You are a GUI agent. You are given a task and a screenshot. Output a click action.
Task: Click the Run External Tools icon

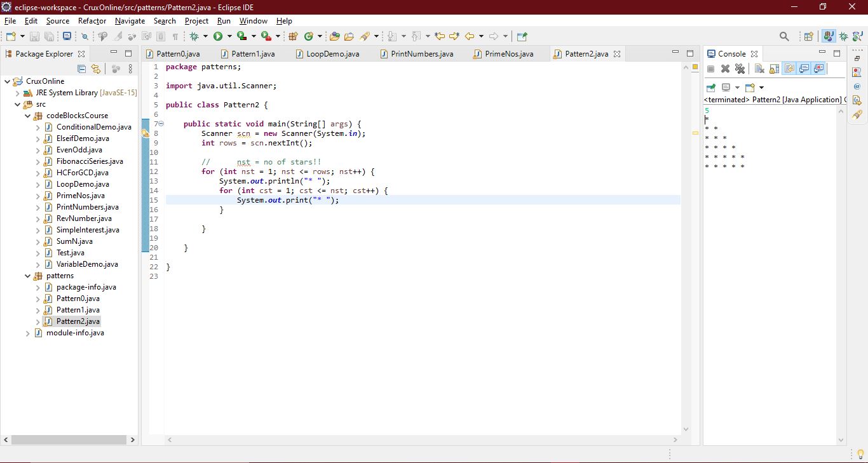coord(266,36)
